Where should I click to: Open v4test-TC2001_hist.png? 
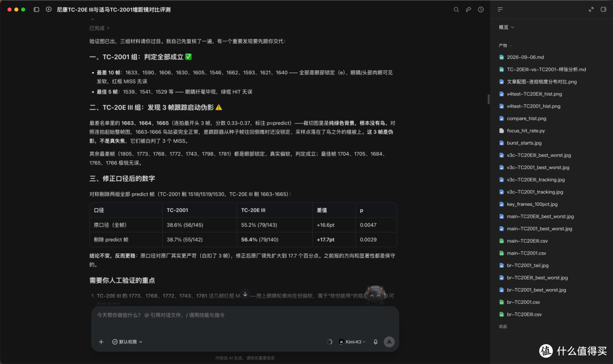coord(533,106)
